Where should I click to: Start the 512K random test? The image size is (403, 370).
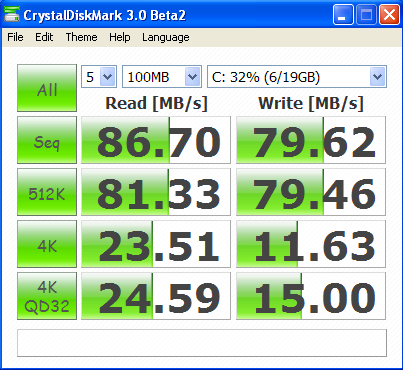point(47,192)
